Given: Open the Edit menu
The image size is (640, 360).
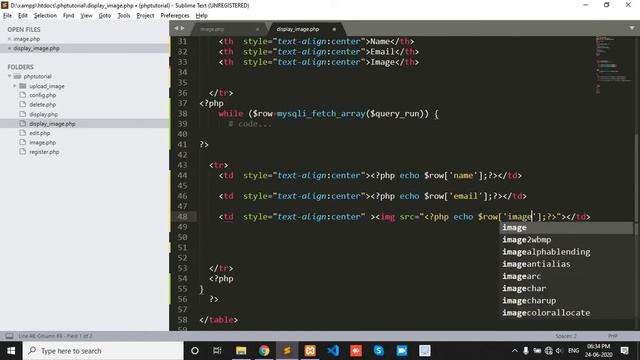Looking at the screenshot, I should point(22,16).
